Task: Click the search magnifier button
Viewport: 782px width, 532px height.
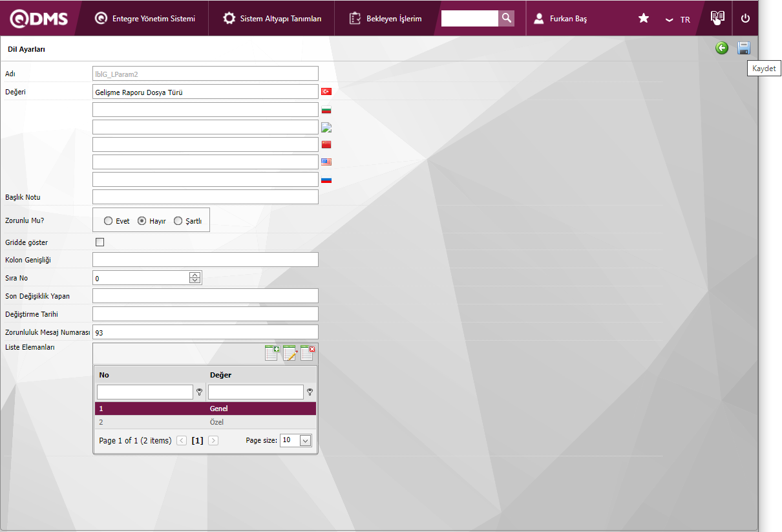Action: [x=507, y=18]
